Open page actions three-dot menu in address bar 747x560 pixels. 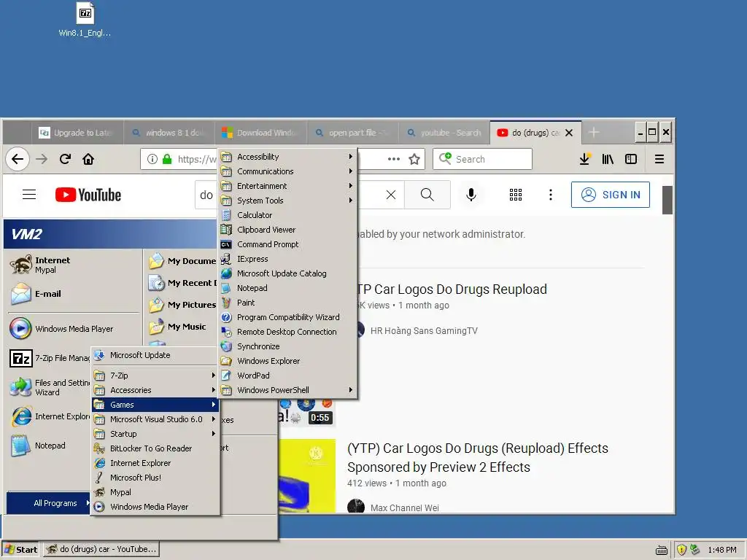393,159
